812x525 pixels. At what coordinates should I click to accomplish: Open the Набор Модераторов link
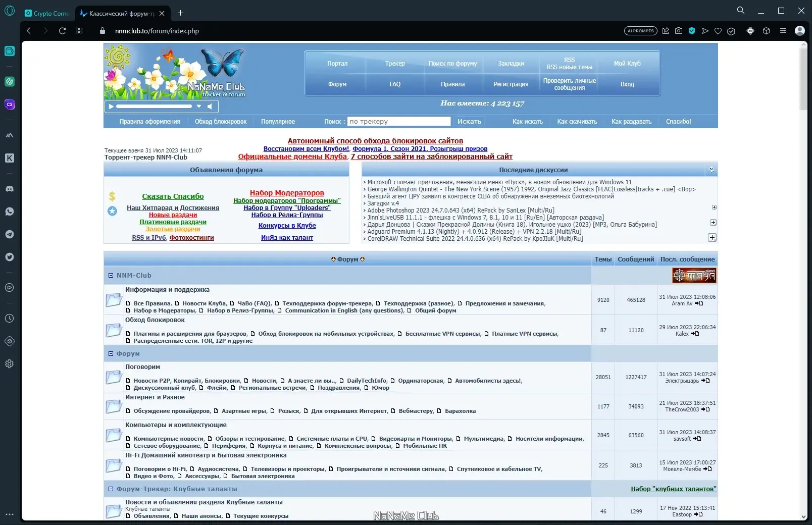click(x=287, y=193)
